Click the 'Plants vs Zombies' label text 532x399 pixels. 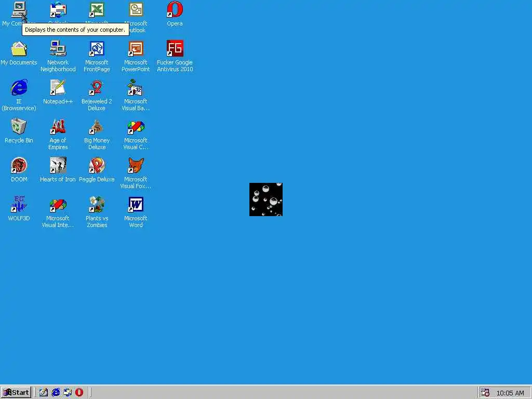pyautogui.click(x=97, y=221)
